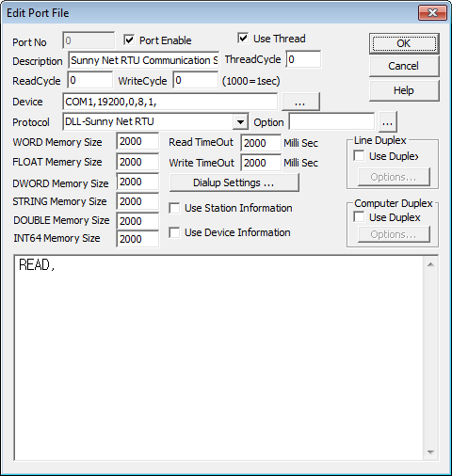Open Help for this dialog

click(x=404, y=90)
